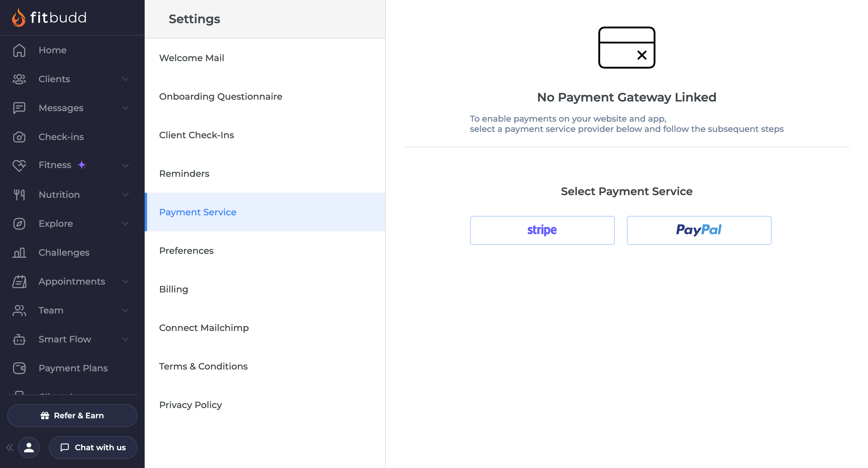The width and height of the screenshot is (868, 468).
Task: Select Payment Service settings item
Action: (x=265, y=212)
